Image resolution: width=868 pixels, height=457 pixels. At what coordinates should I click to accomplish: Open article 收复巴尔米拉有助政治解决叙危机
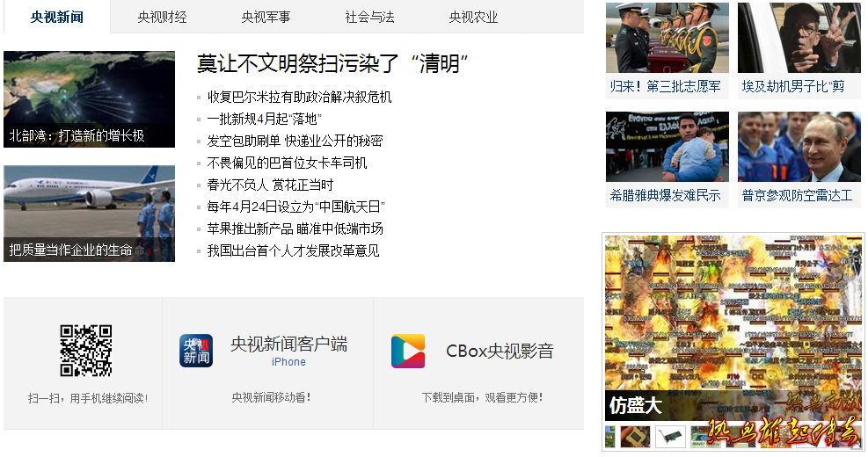pos(299,97)
